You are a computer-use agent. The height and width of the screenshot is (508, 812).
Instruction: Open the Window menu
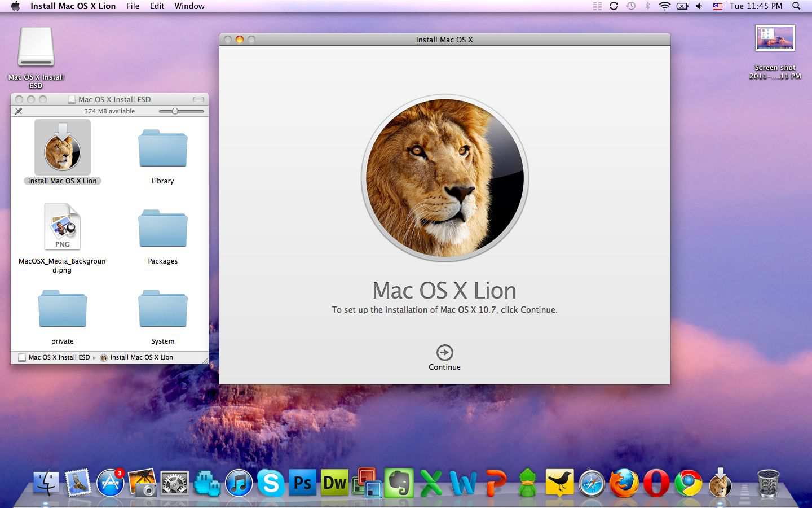[189, 6]
